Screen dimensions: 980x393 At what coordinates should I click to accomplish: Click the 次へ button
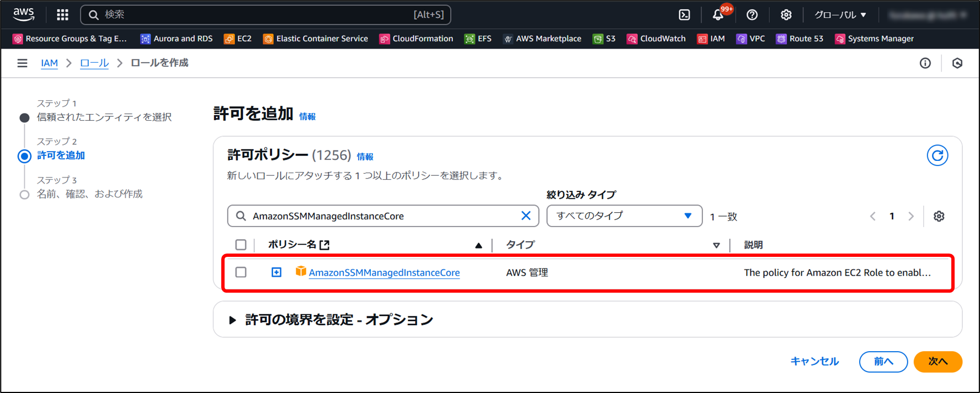[938, 362]
